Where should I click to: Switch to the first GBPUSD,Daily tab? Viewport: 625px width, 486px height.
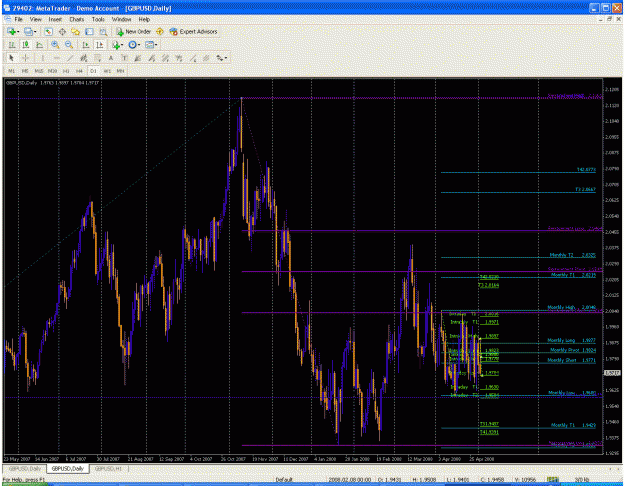(x=25, y=469)
